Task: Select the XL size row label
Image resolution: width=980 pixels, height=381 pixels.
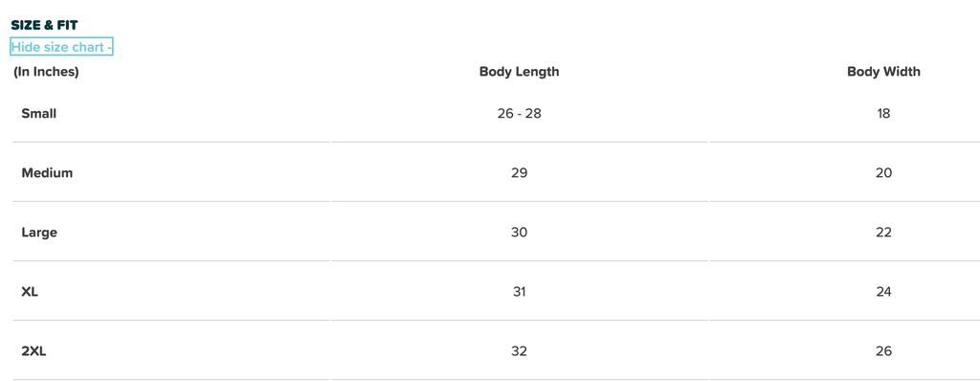Action: tap(30, 292)
